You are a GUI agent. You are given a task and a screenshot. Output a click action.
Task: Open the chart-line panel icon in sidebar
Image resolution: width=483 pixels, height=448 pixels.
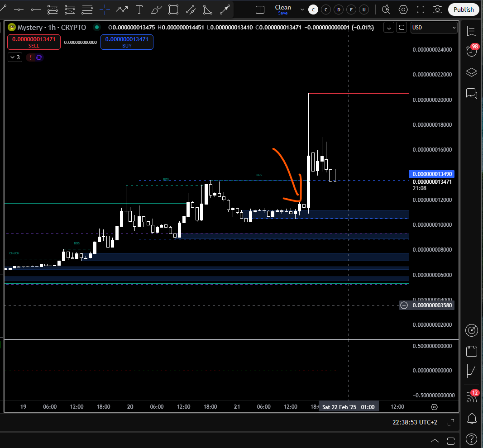[472, 371]
